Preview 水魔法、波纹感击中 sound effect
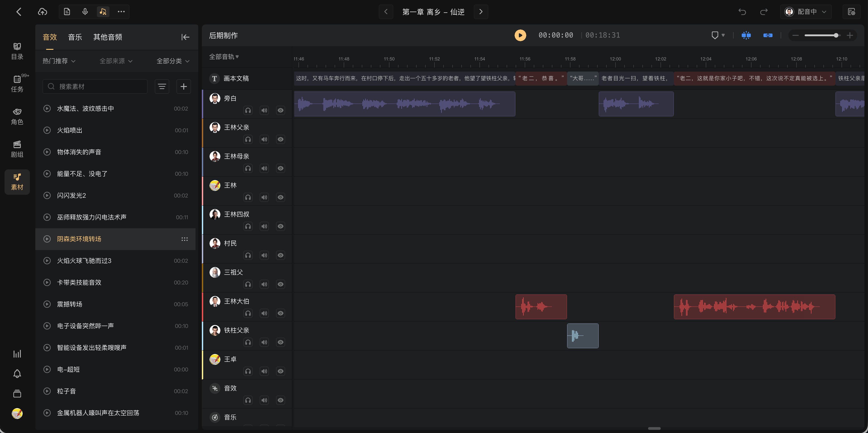The height and width of the screenshot is (433, 868). pyautogui.click(x=47, y=108)
